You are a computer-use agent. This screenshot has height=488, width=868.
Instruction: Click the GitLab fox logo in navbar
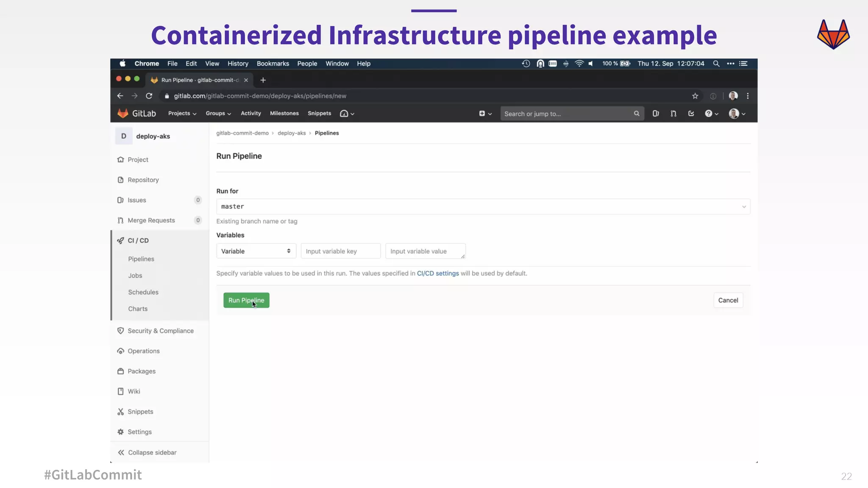click(123, 113)
